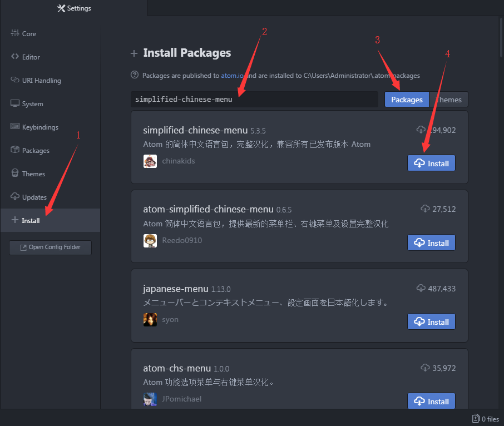This screenshot has height=426, width=504.
Task: Click the download count icon beside 27,512
Action: (425, 209)
